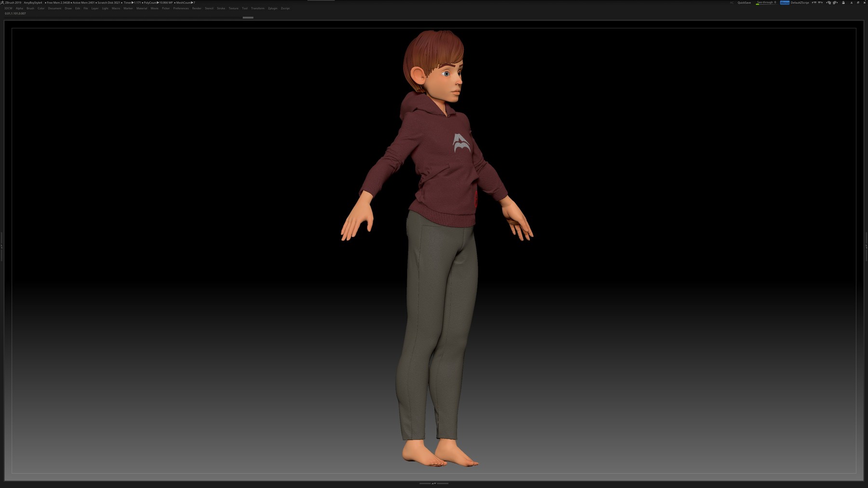Click the PolyCount readout in title bar

tap(157, 2)
